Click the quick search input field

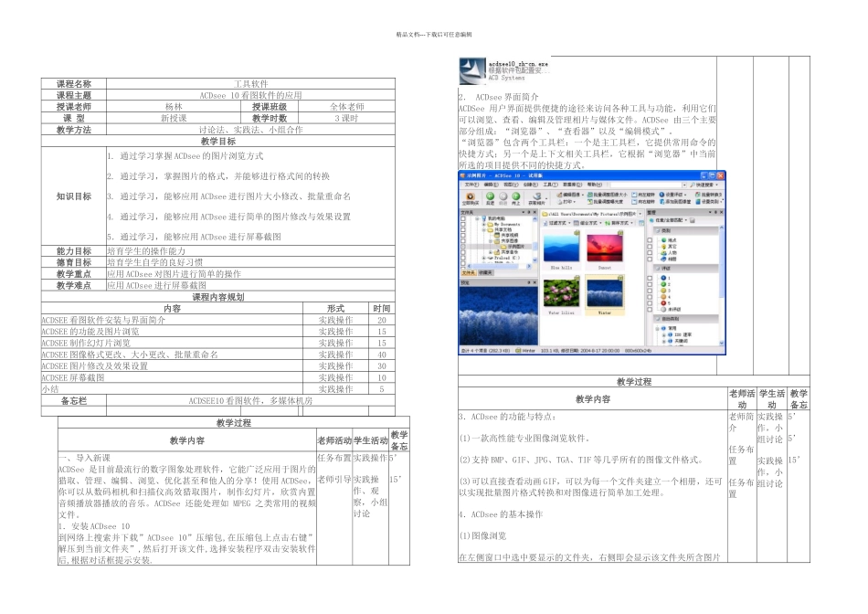pos(645,185)
